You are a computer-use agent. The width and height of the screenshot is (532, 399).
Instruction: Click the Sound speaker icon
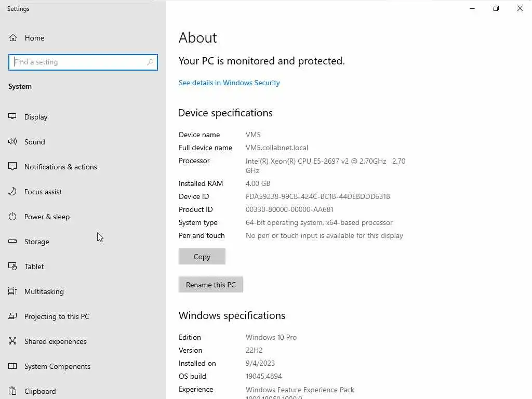pyautogui.click(x=12, y=141)
